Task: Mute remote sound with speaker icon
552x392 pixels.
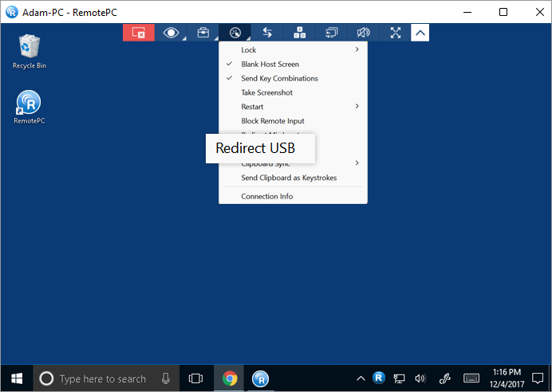Action: [x=364, y=33]
